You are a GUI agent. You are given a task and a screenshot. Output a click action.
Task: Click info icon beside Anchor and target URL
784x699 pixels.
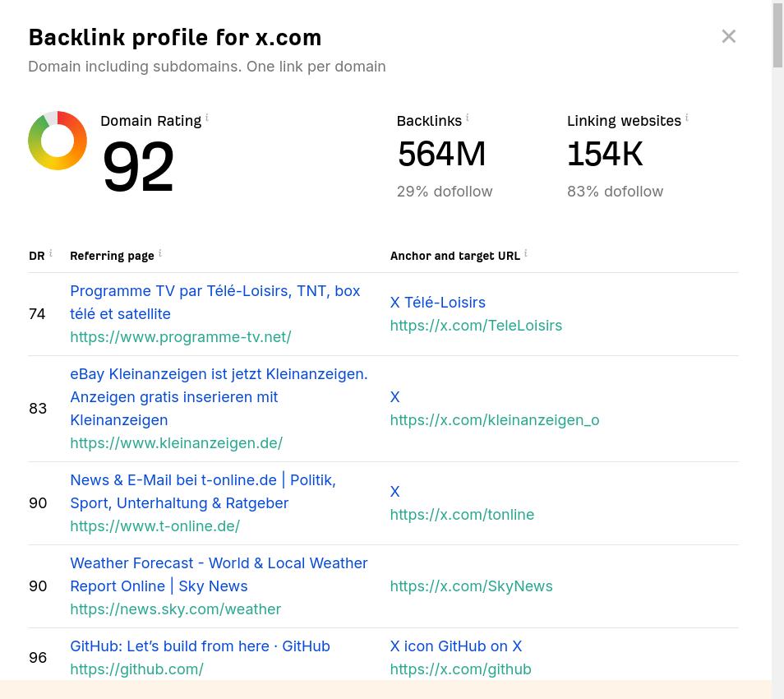(x=526, y=253)
